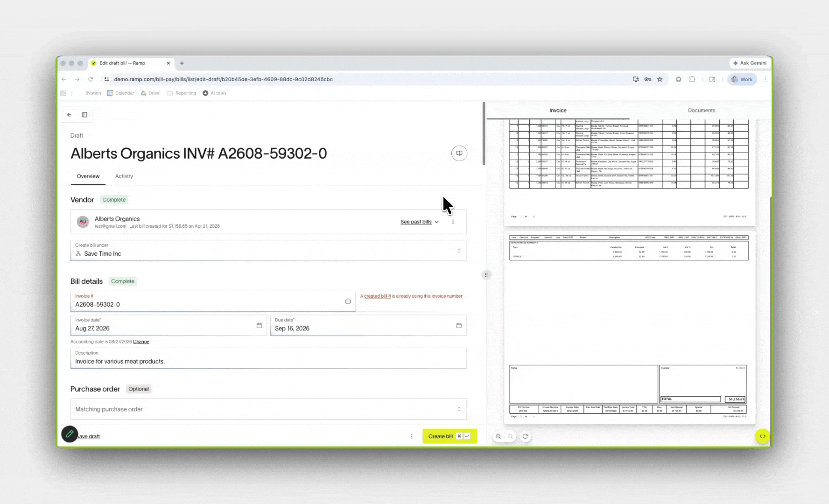Viewport: 829px width, 504px height.
Task: Click the Invoice date field
Action: [x=169, y=325]
